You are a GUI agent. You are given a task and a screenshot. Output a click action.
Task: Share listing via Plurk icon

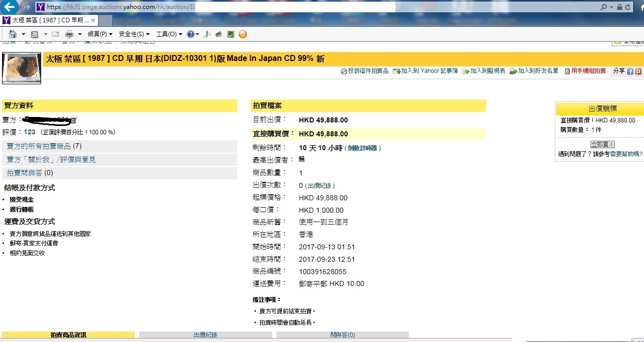pos(639,71)
